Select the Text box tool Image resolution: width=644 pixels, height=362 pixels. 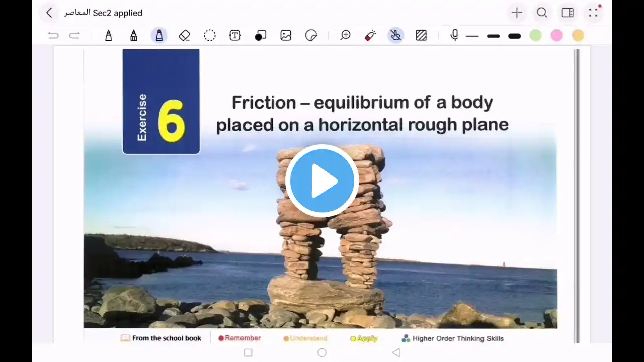tap(235, 35)
